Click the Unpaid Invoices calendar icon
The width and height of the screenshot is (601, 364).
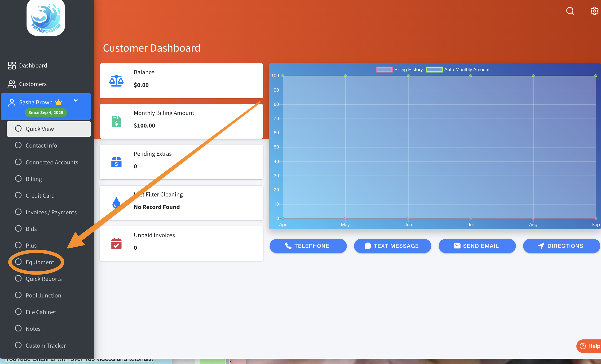[116, 243]
